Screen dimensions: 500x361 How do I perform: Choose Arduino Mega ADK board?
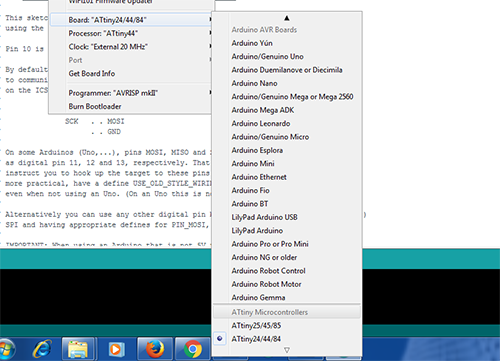[287, 110]
